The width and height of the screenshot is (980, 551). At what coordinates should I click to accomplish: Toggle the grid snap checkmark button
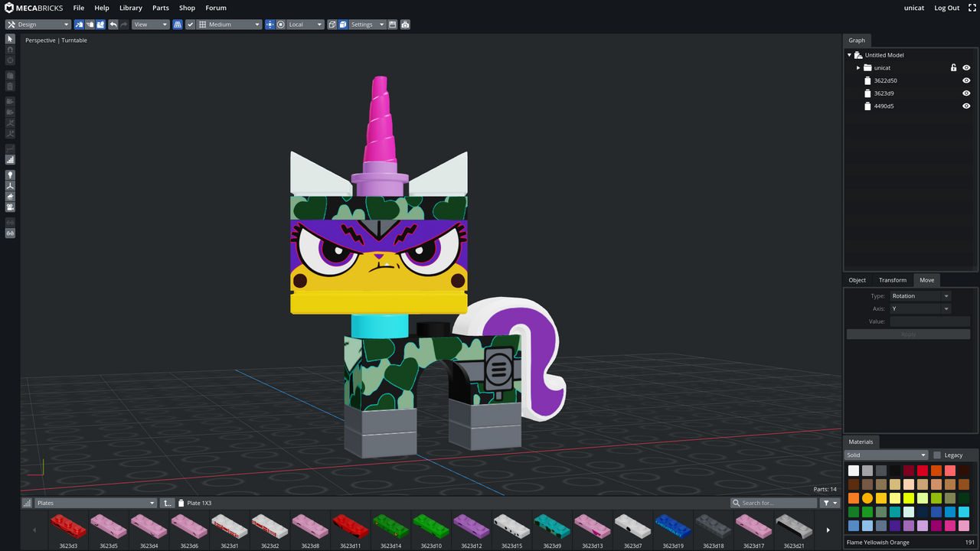pyautogui.click(x=191, y=24)
